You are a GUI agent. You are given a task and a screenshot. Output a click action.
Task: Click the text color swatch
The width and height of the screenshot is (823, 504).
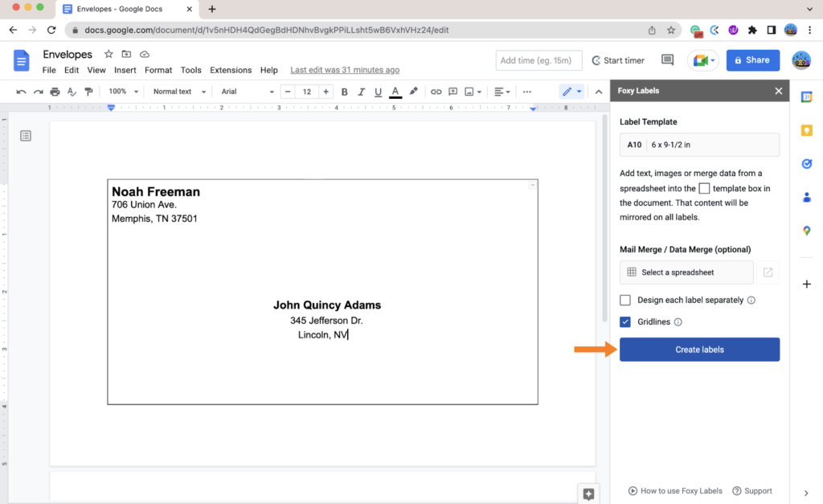[x=395, y=91]
